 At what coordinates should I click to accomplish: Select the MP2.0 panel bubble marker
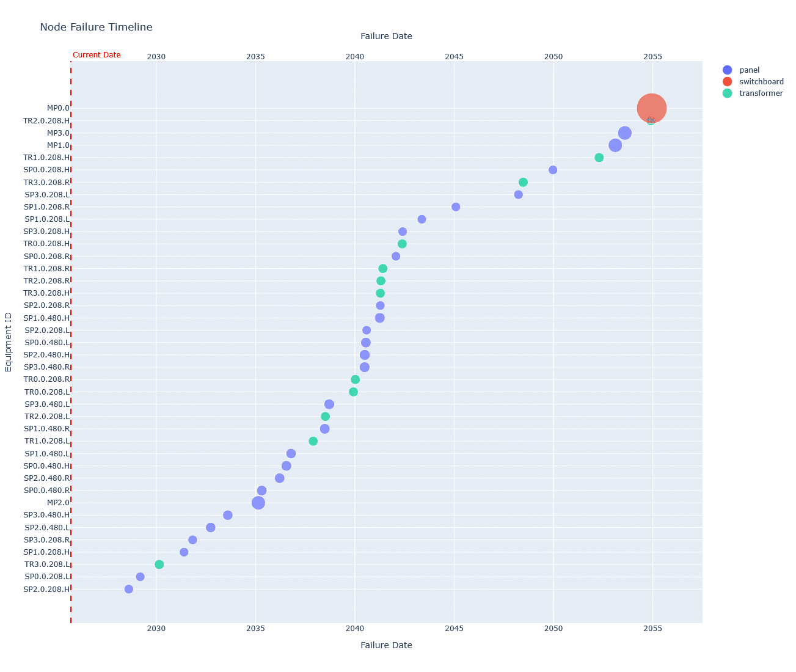258,503
